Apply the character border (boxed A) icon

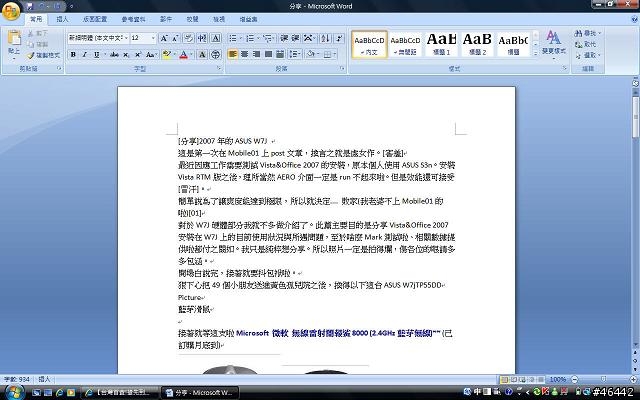[216, 38]
